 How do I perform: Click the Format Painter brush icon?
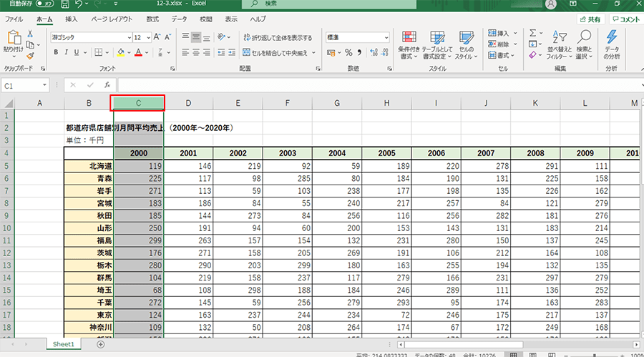(30, 56)
